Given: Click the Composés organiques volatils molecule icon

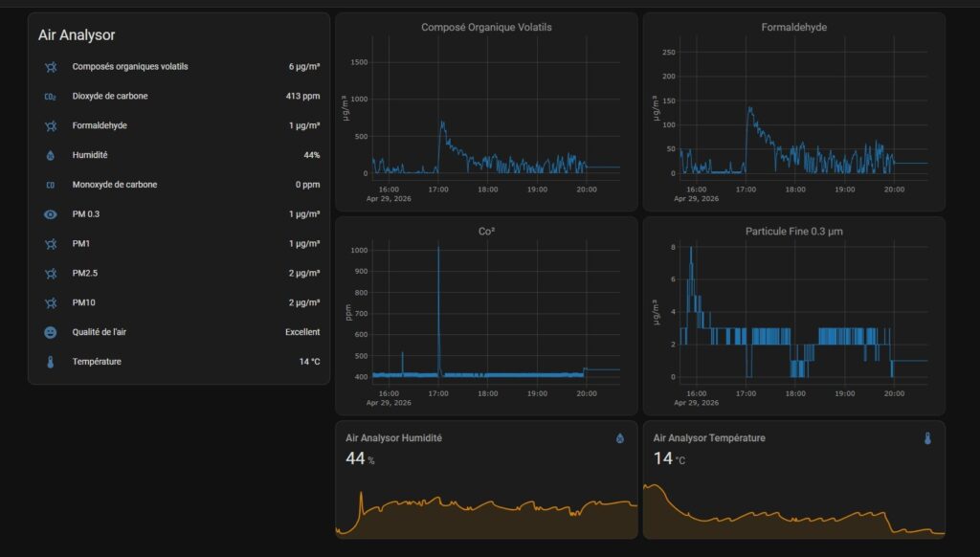Looking at the screenshot, I should click(51, 67).
